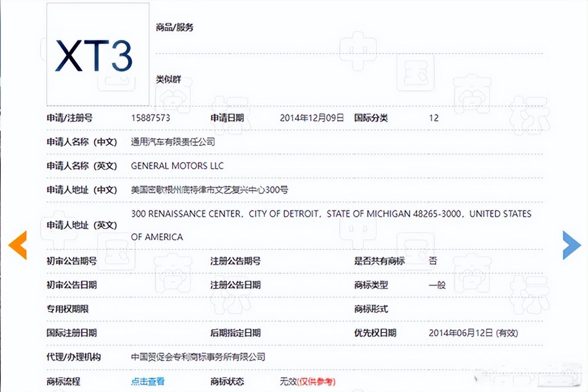The image size is (588, 392).
Task: Select the OF AMERICA address line
Action: pyautogui.click(x=157, y=237)
